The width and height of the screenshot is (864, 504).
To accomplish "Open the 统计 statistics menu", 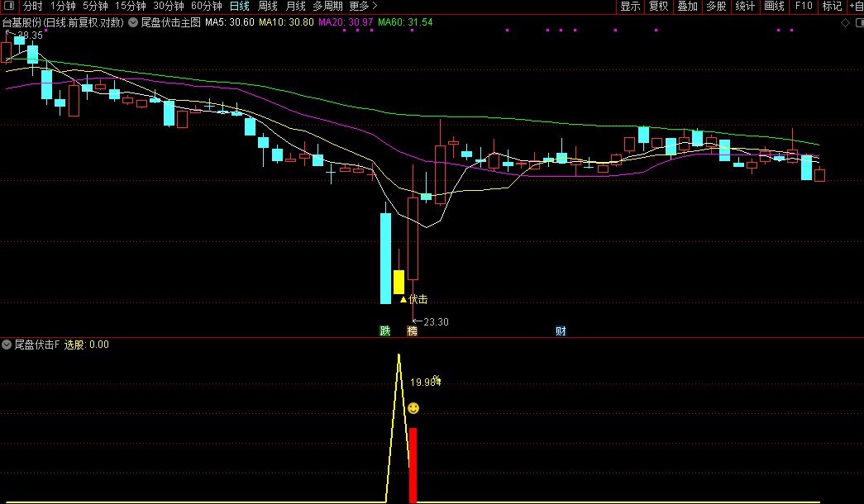I will point(745,6).
